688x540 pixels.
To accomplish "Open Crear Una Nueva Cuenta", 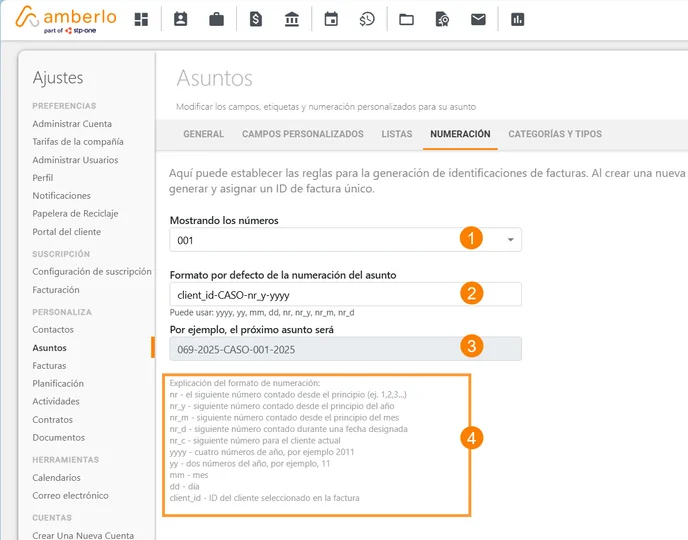I will (83, 535).
